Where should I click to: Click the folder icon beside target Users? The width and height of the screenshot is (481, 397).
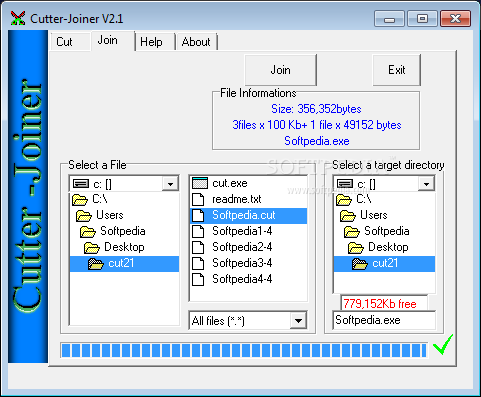click(348, 216)
